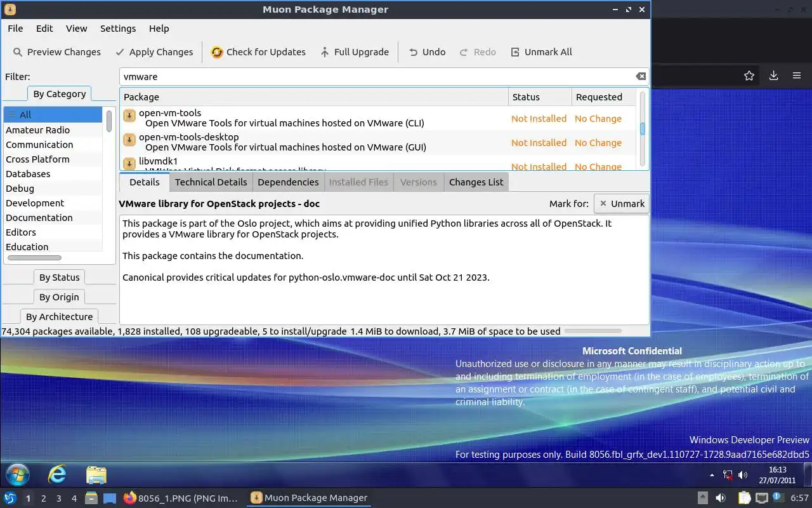Sort by the Requested column header
This screenshot has width=812, height=508.
[x=603, y=97]
